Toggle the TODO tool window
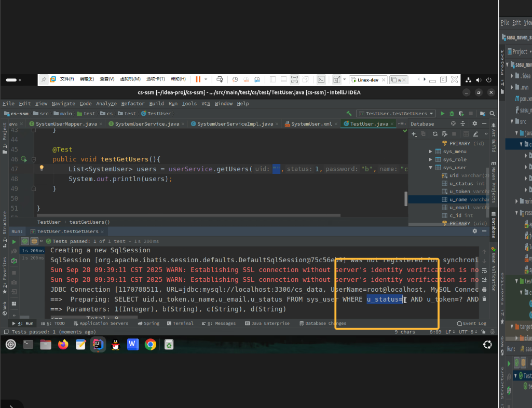 coord(59,322)
